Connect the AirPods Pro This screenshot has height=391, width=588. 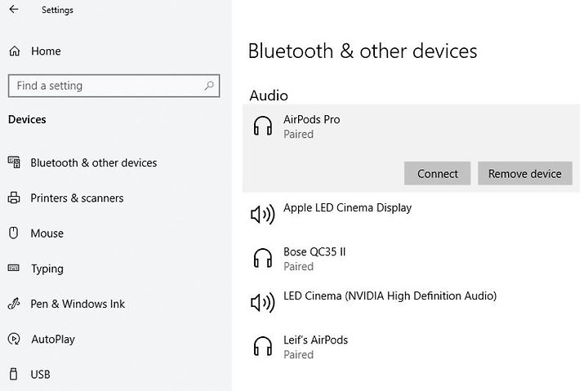pyautogui.click(x=437, y=174)
